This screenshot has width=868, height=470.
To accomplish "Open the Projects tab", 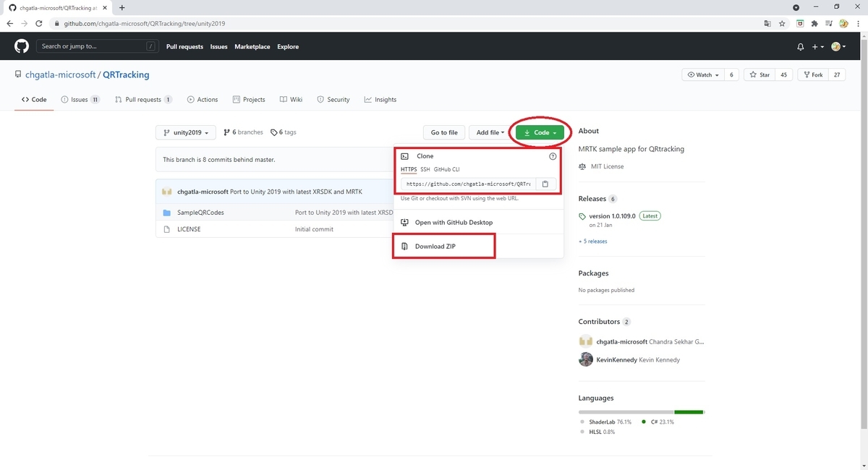I will click(249, 100).
